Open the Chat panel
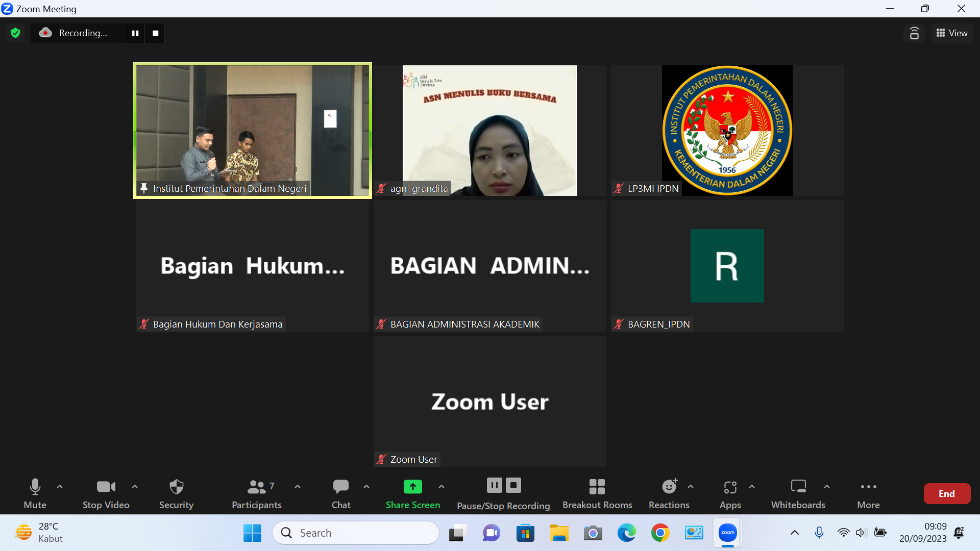 pyautogui.click(x=341, y=493)
